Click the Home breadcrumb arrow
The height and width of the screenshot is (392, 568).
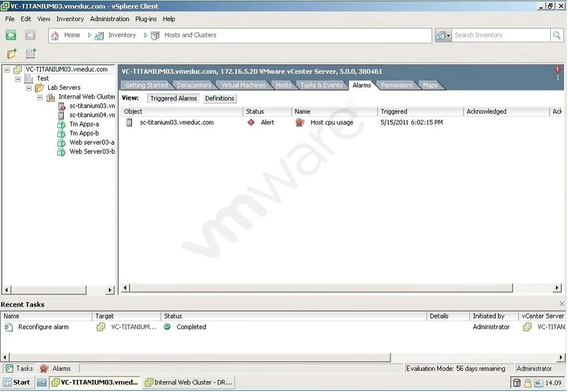coord(89,35)
